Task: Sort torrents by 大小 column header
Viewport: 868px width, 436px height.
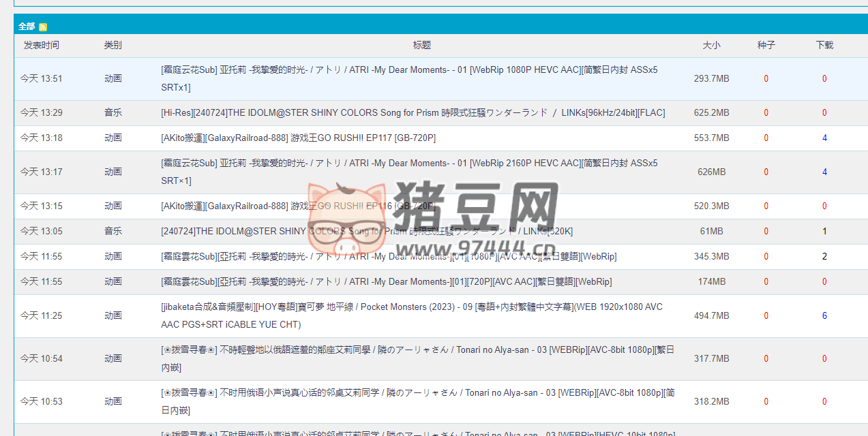Action: [x=711, y=44]
